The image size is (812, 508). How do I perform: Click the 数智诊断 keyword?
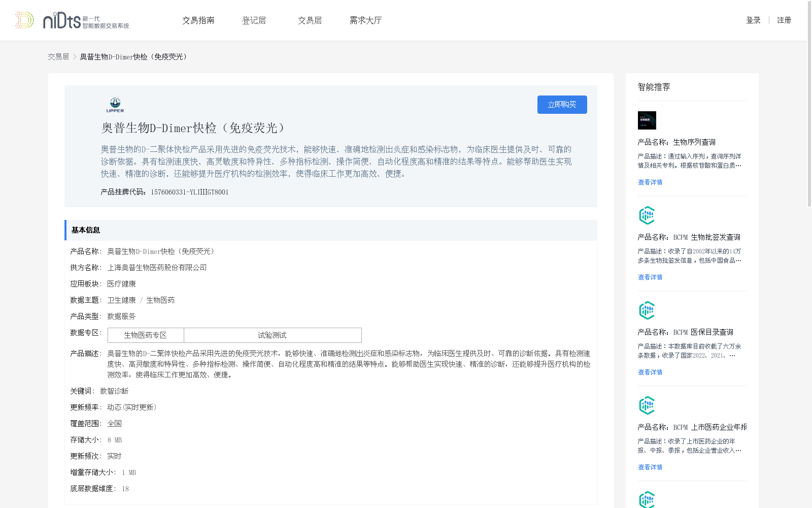(114, 391)
